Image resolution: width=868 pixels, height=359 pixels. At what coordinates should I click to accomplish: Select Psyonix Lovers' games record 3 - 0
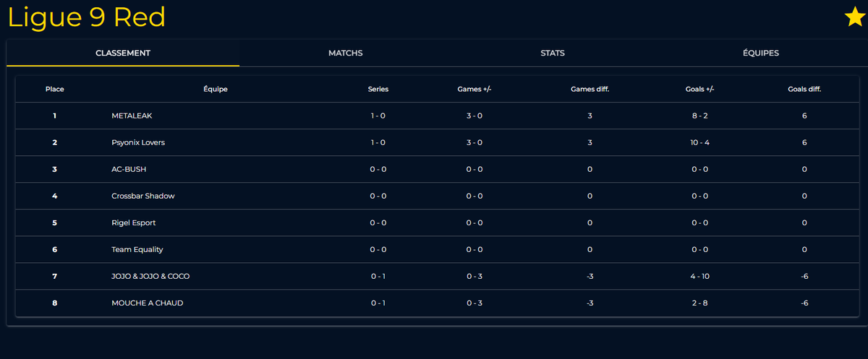[475, 142]
